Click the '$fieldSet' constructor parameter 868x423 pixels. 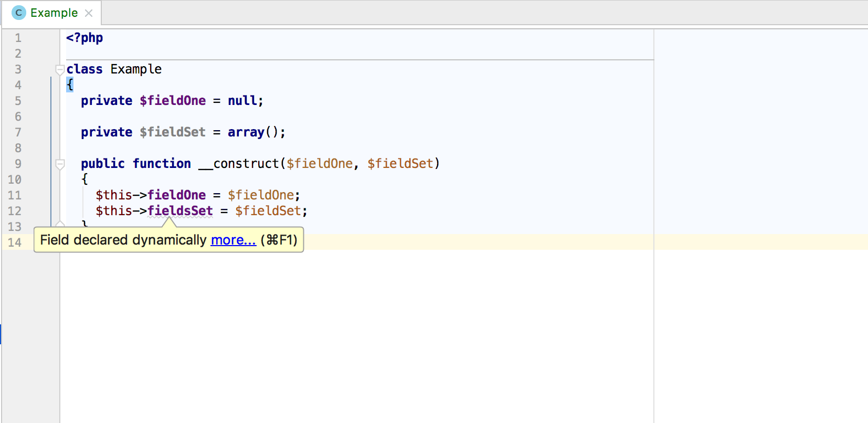click(x=400, y=164)
